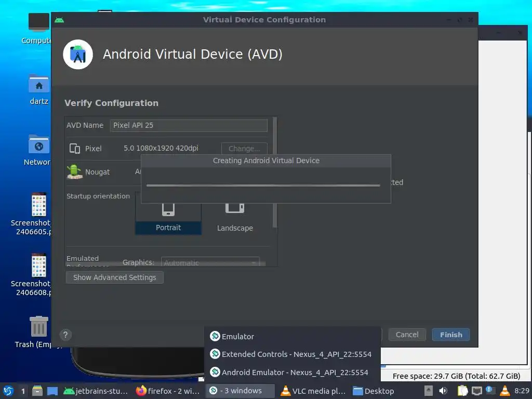Click Desktop taskbar button
Screen dimensions: 532x399
tap(373, 391)
